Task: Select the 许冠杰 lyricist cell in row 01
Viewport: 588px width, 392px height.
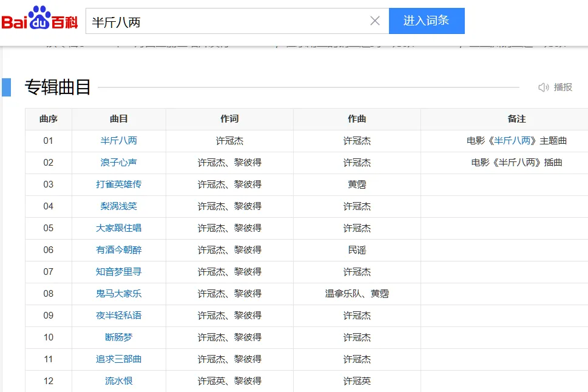Action: pos(229,141)
